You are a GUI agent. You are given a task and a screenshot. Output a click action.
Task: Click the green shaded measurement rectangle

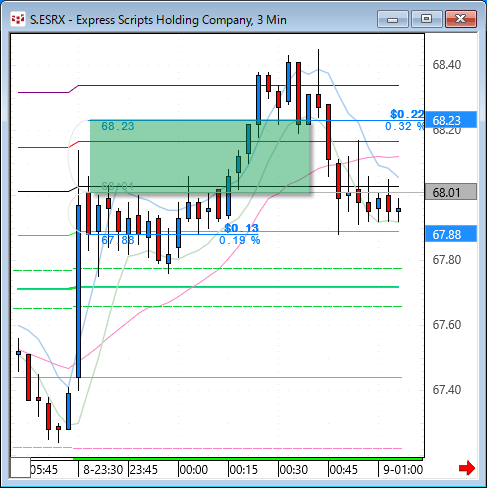pos(200,156)
